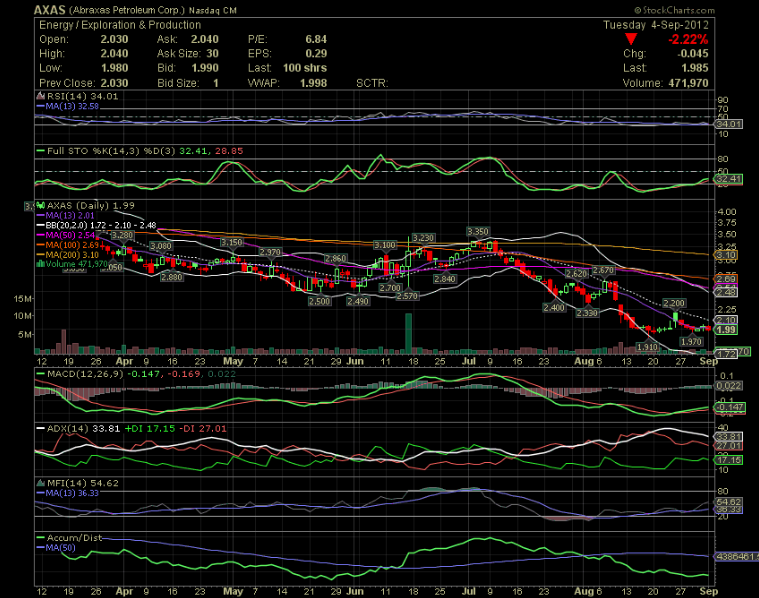759x598 pixels.
Task: Click the 54.62 MFI axis value tag
Action: [x=729, y=502]
